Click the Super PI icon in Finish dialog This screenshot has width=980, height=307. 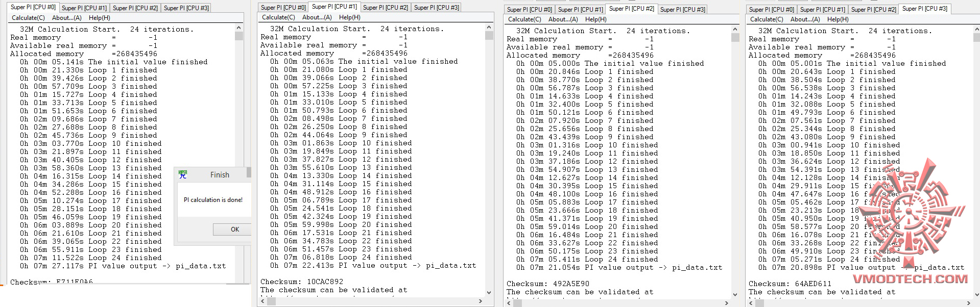pos(183,174)
